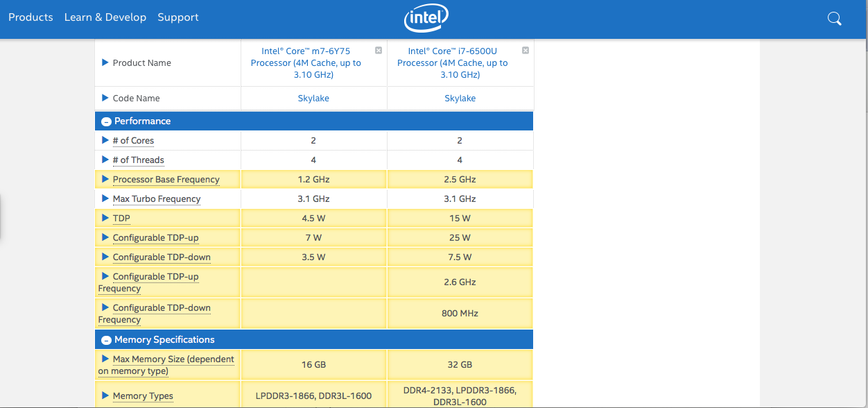Expand the TDP row arrow
The width and height of the screenshot is (868, 408).
pyautogui.click(x=105, y=218)
